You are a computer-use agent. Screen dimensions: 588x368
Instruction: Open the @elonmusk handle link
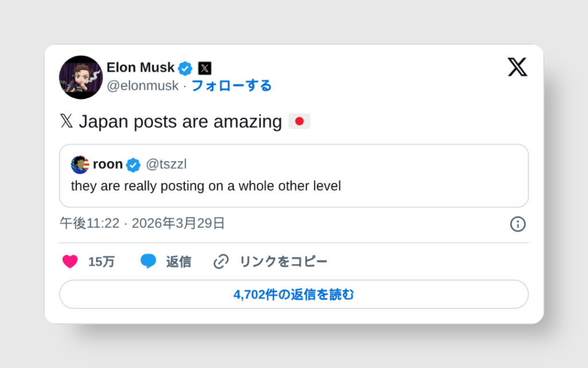click(142, 86)
